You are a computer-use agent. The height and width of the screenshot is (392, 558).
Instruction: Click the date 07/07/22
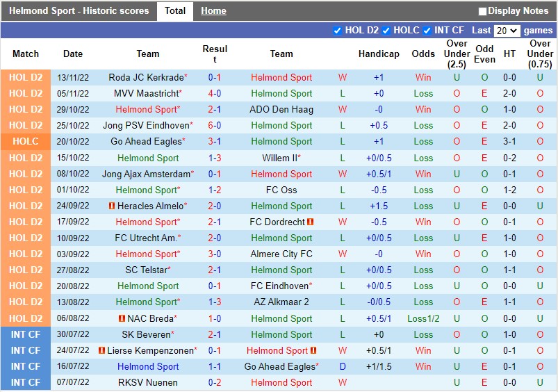(x=73, y=382)
